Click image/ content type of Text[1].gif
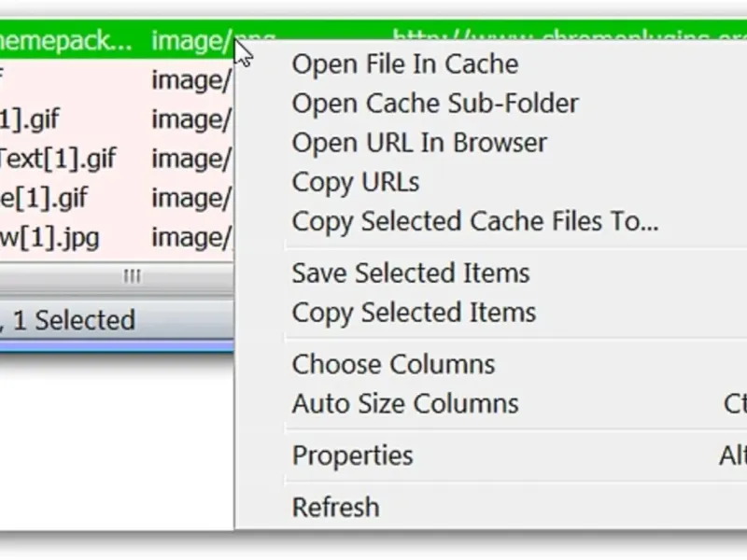The width and height of the screenshot is (747, 560). 191,159
